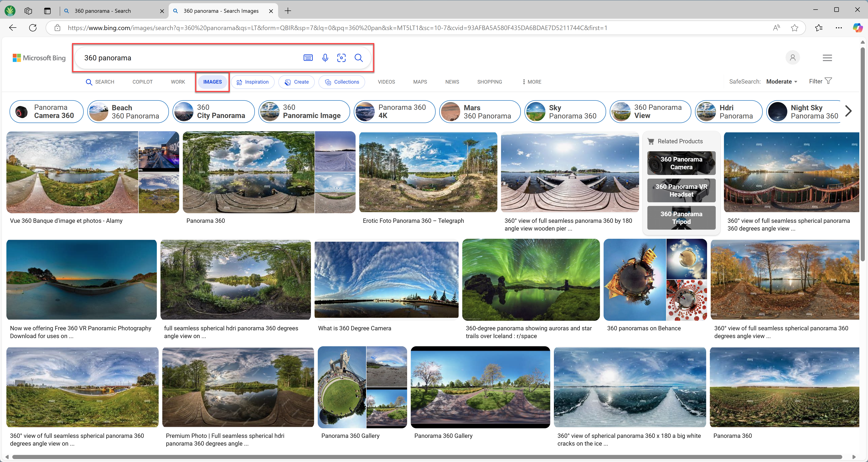This screenshot has width=868, height=462.
Task: Open the SafeSearch Moderate dropdown
Action: [x=781, y=82]
